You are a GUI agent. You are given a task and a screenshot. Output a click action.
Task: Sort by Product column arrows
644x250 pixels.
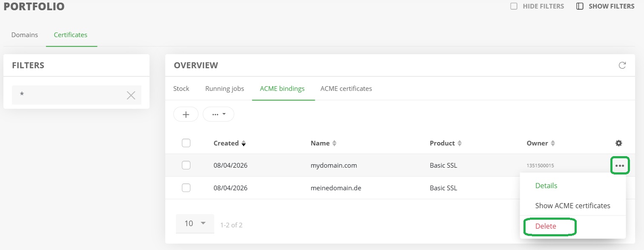pos(460,143)
